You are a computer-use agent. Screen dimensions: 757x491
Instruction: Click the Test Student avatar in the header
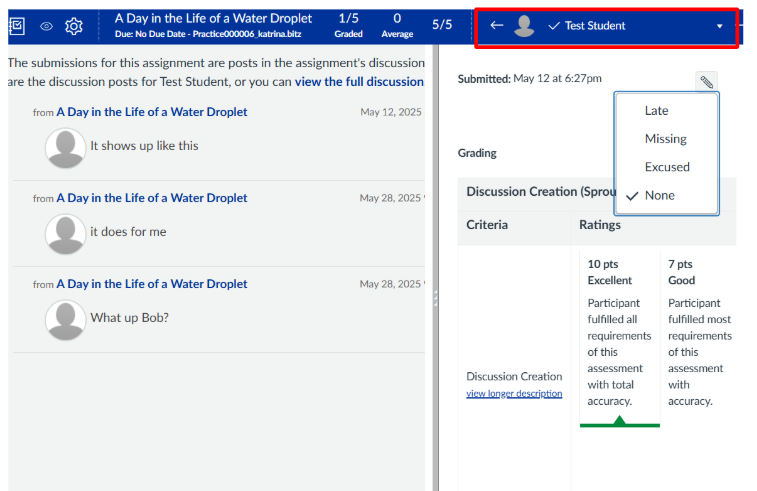point(524,26)
